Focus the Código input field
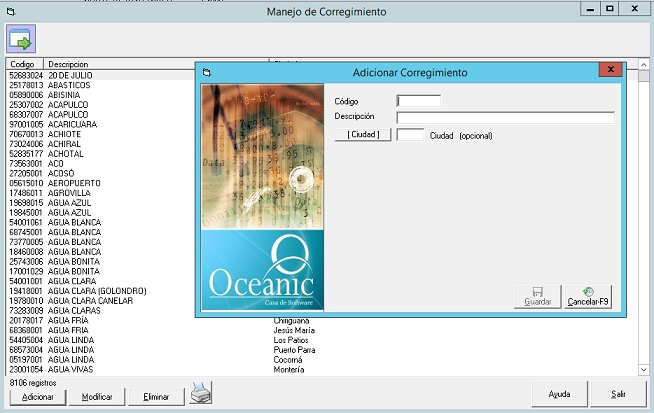654x413 pixels. coord(418,100)
